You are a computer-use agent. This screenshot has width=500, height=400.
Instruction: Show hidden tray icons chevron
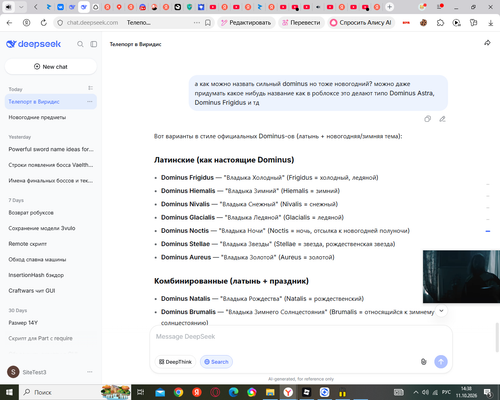(416, 392)
